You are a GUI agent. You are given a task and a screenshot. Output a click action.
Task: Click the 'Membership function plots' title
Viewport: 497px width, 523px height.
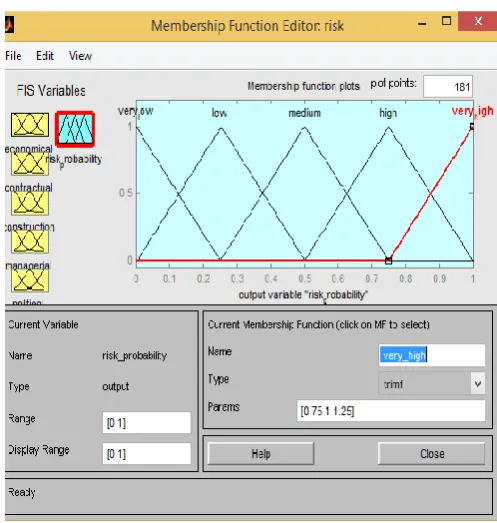click(304, 86)
